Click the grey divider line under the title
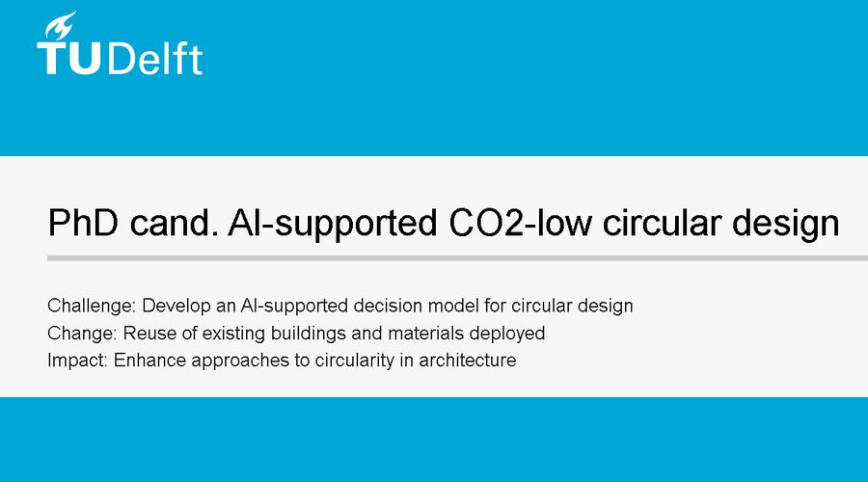 tap(458, 258)
